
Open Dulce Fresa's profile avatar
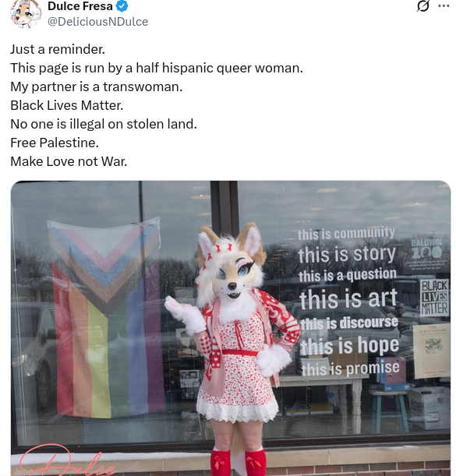[26, 13]
